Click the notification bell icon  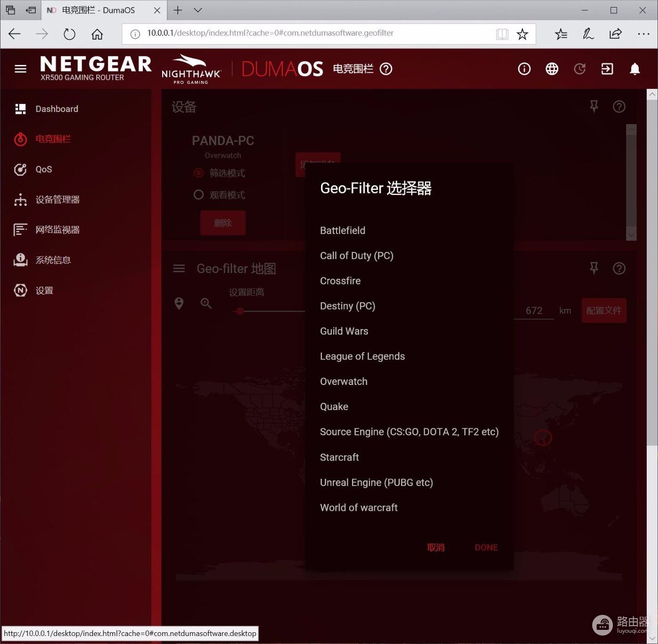(634, 69)
